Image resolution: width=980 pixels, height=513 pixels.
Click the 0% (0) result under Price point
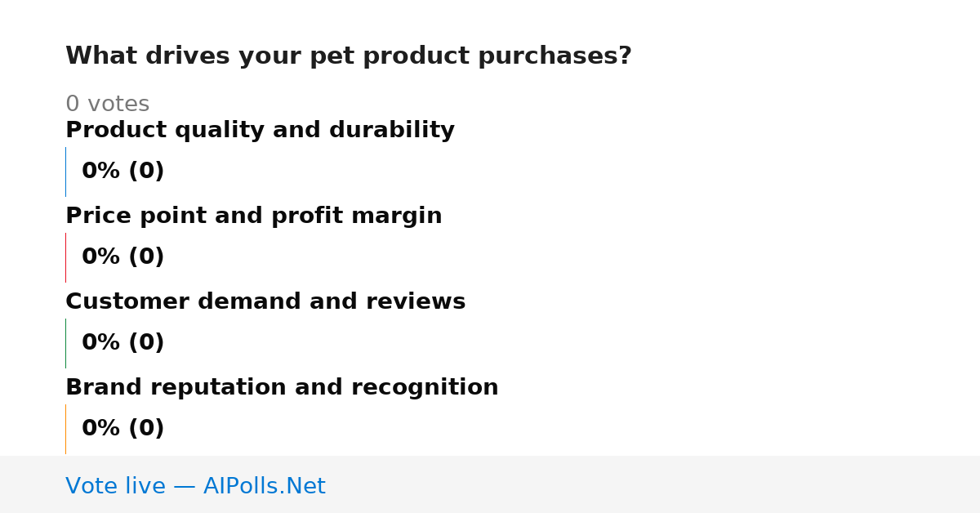[x=123, y=257]
